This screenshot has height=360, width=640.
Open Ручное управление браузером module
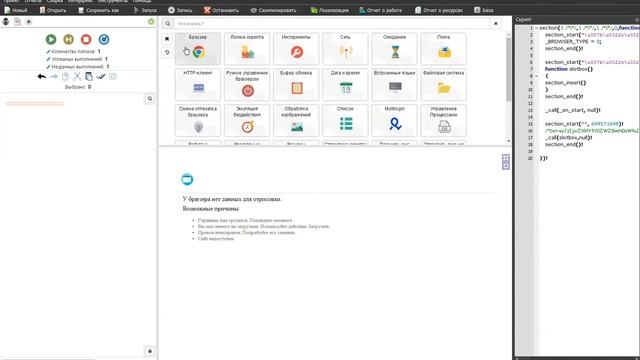[247, 84]
